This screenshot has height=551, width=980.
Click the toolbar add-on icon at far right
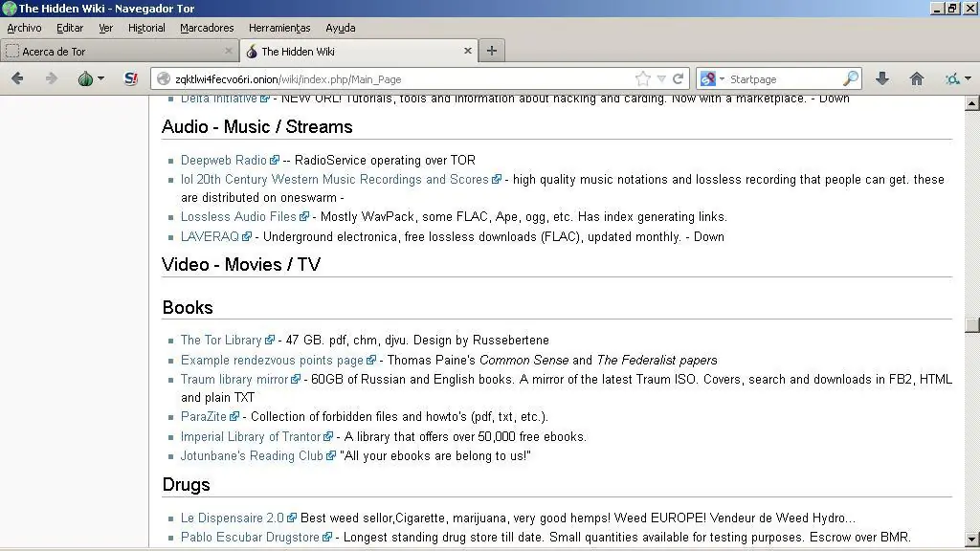pos(952,78)
